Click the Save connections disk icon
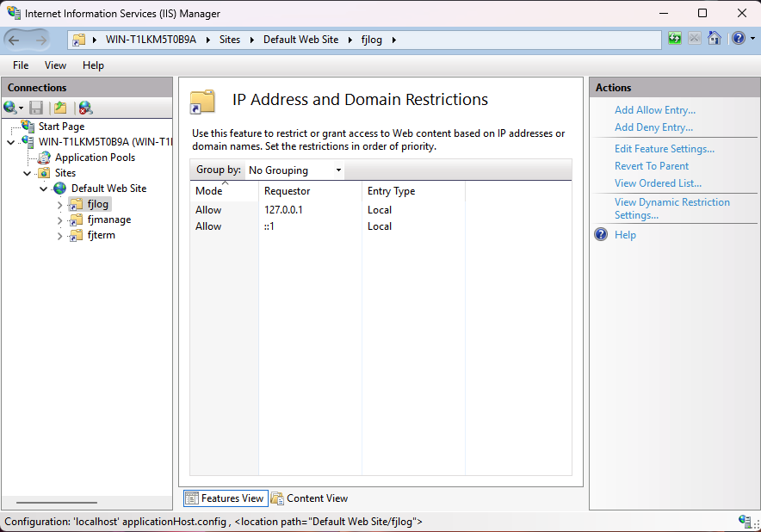Viewport: 761px width, 532px height. [x=34, y=107]
